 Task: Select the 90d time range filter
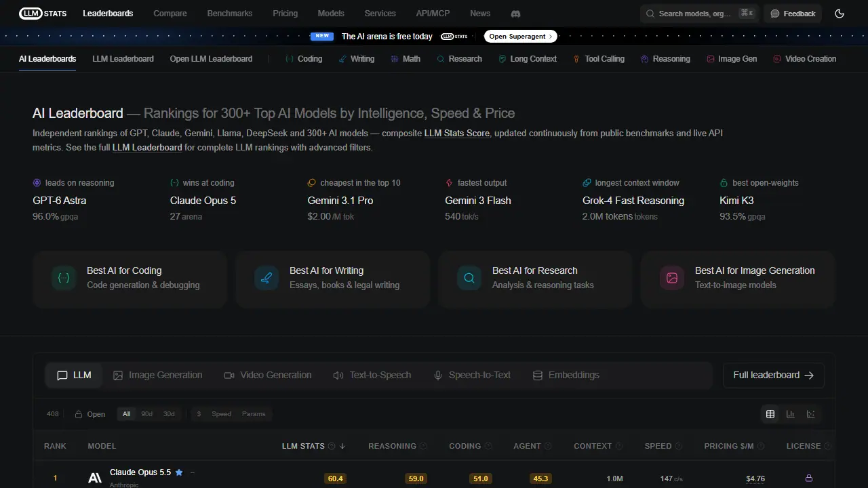tap(146, 414)
